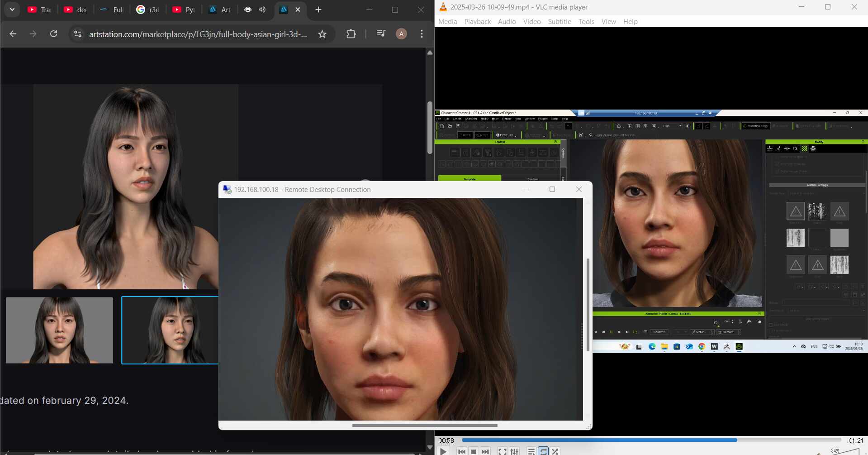
Task: Open VLC extended settings equalizer icon
Action: [x=514, y=451]
